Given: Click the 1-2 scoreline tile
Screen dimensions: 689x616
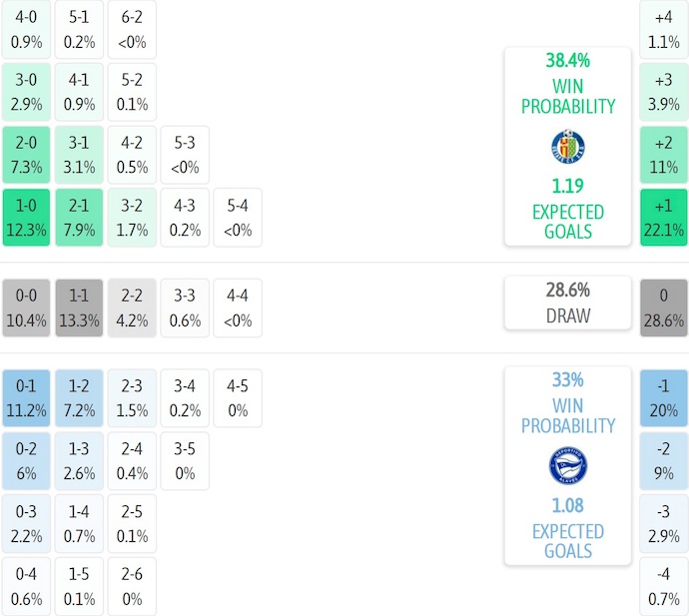Looking at the screenshot, I should coord(79,397).
